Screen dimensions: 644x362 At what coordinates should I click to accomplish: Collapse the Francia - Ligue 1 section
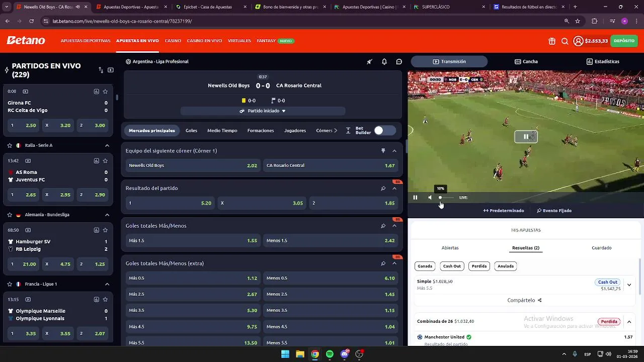(107, 284)
